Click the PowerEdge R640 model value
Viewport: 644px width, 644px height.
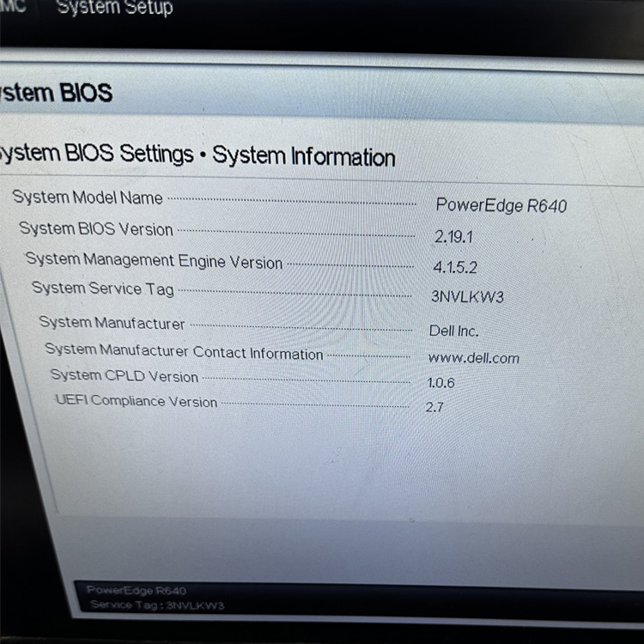pos(501,205)
